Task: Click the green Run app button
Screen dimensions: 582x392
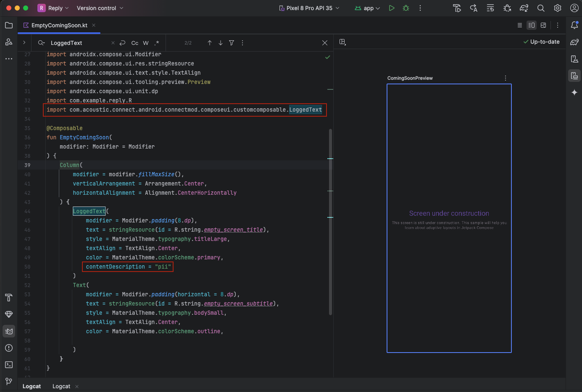Action: tap(391, 8)
